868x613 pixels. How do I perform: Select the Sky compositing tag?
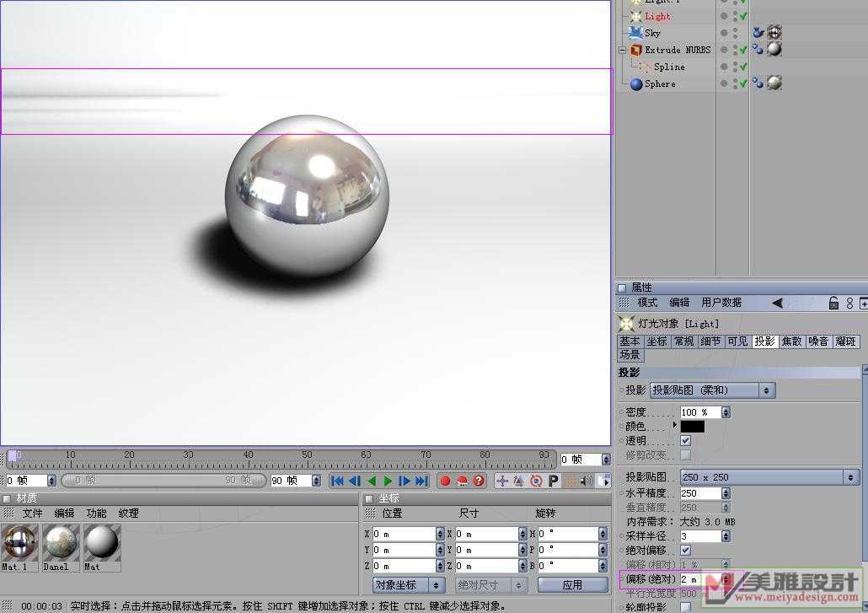coord(758,33)
